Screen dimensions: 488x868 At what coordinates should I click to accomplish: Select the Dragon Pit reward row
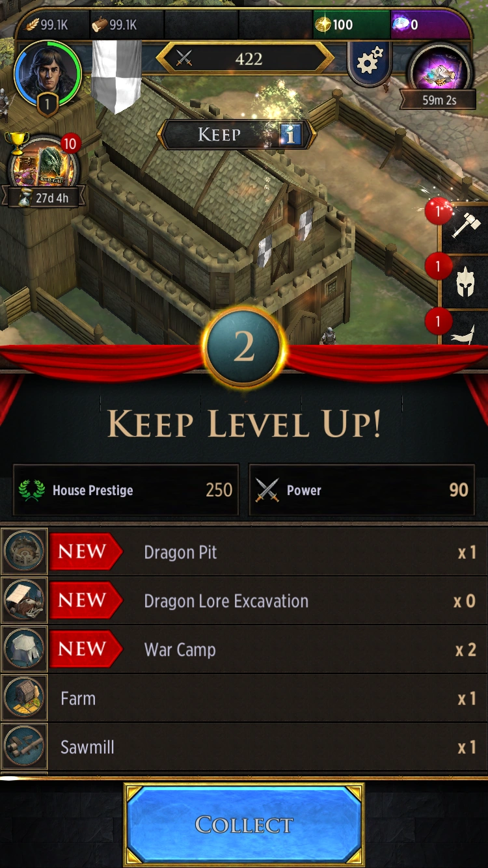coord(244,552)
